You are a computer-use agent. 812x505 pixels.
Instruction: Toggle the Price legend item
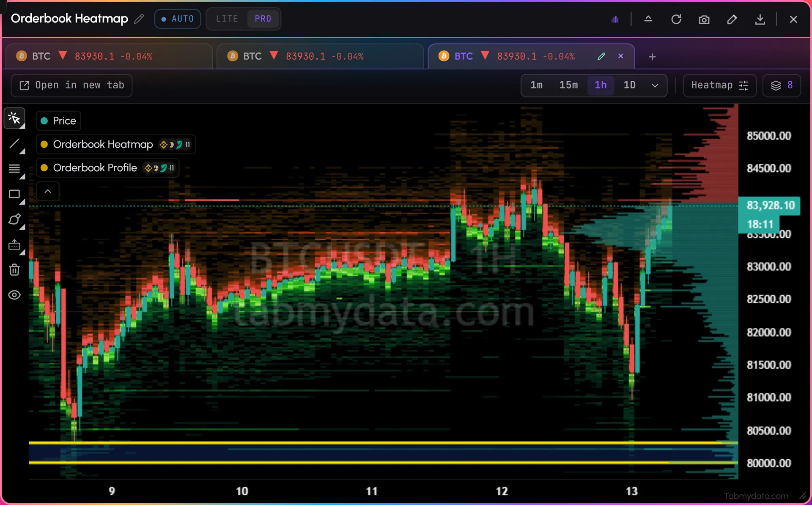pyautogui.click(x=58, y=121)
